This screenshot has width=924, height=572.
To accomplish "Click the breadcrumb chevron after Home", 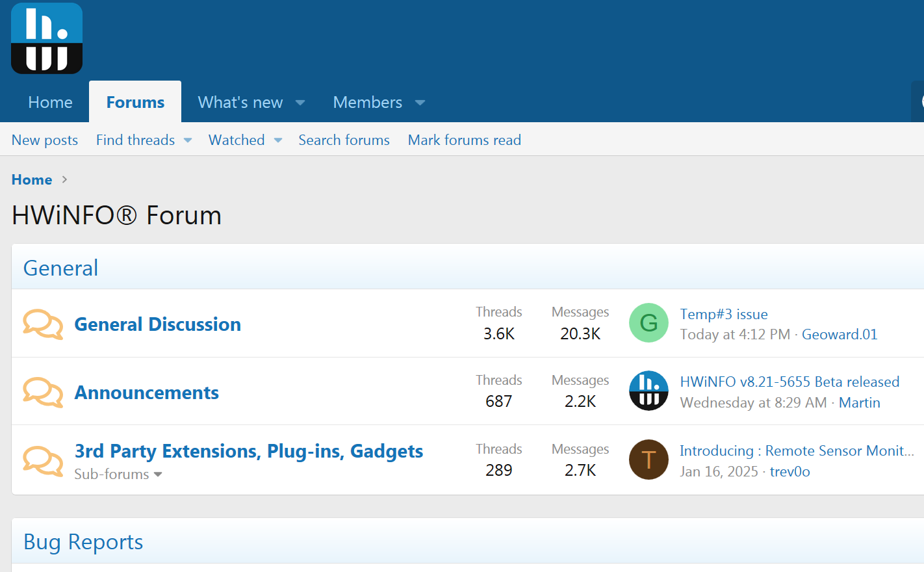I will pos(64,179).
